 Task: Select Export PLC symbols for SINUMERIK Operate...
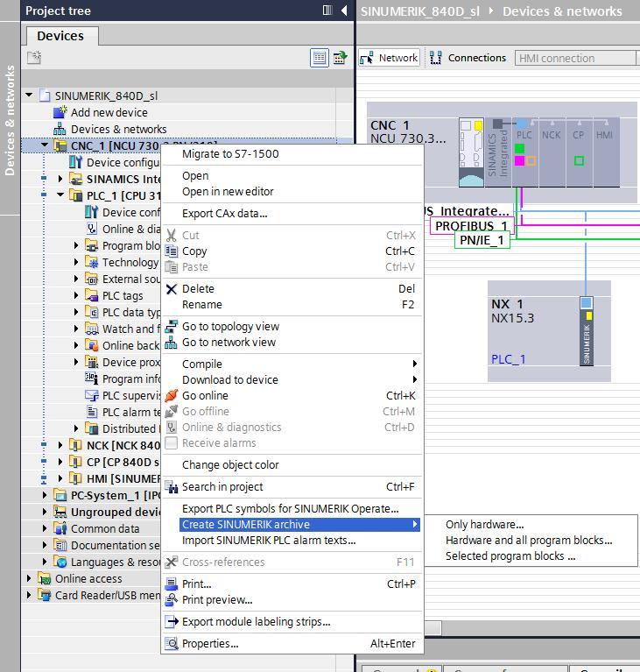[292, 509]
